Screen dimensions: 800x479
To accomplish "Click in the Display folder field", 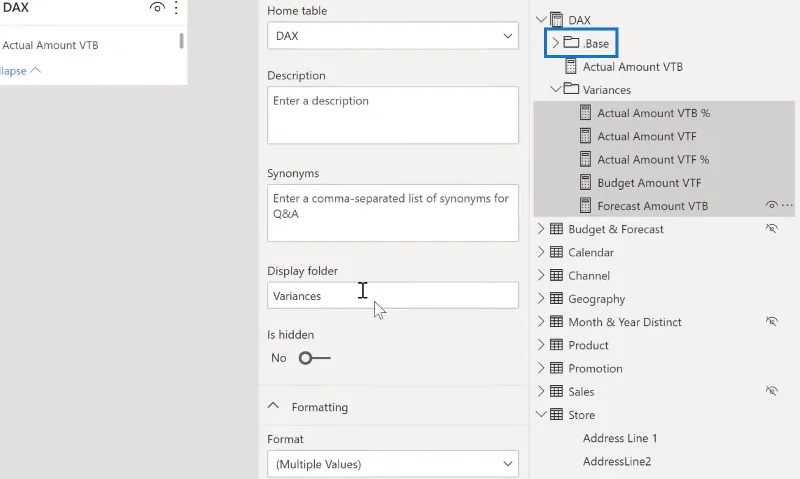I will click(x=393, y=295).
